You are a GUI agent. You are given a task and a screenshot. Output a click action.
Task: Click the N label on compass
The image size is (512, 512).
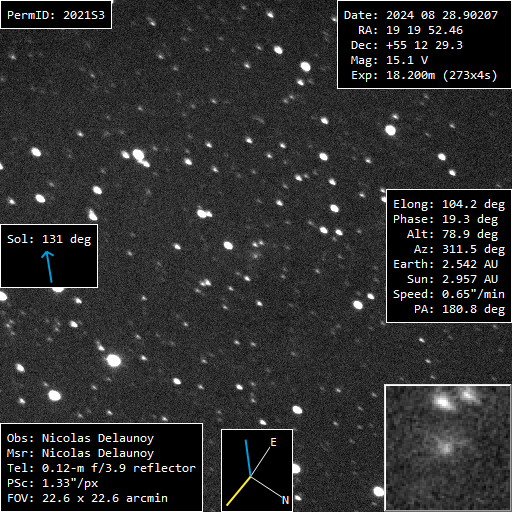285,500
